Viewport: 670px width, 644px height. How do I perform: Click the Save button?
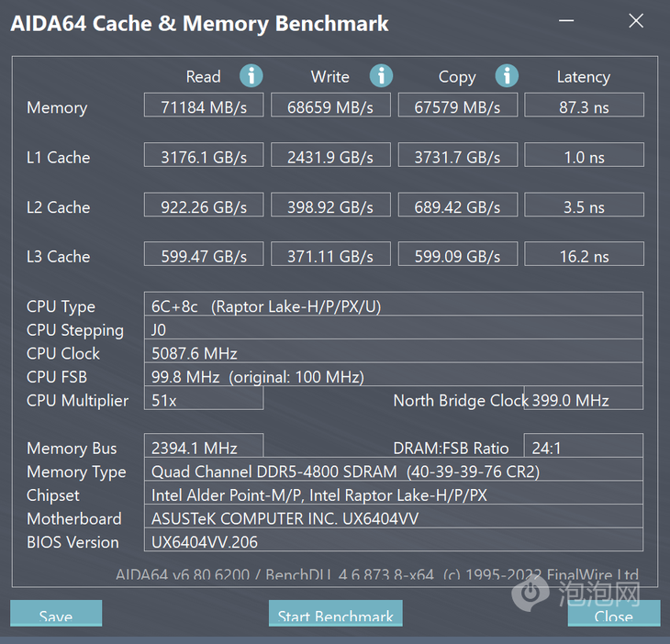coord(56,613)
